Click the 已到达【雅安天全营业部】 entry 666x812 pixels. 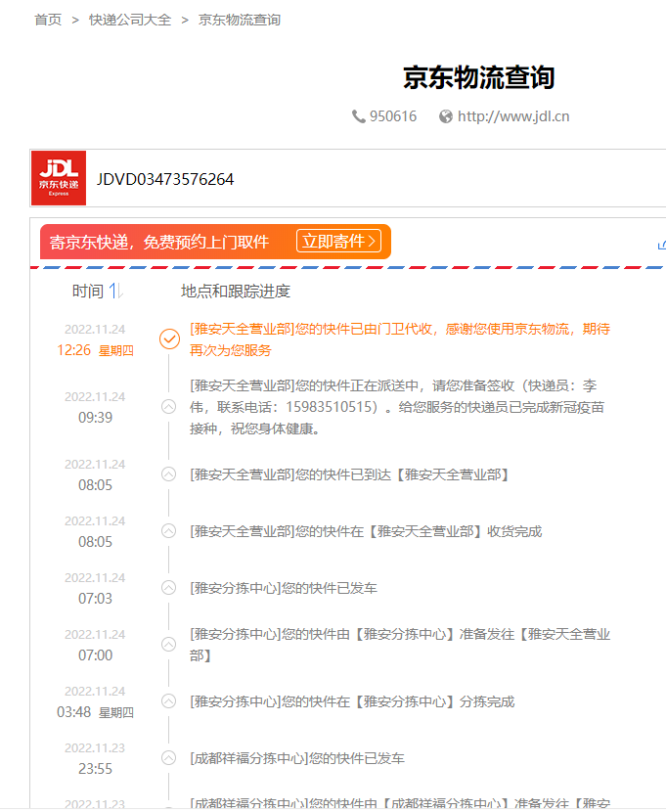(349, 474)
